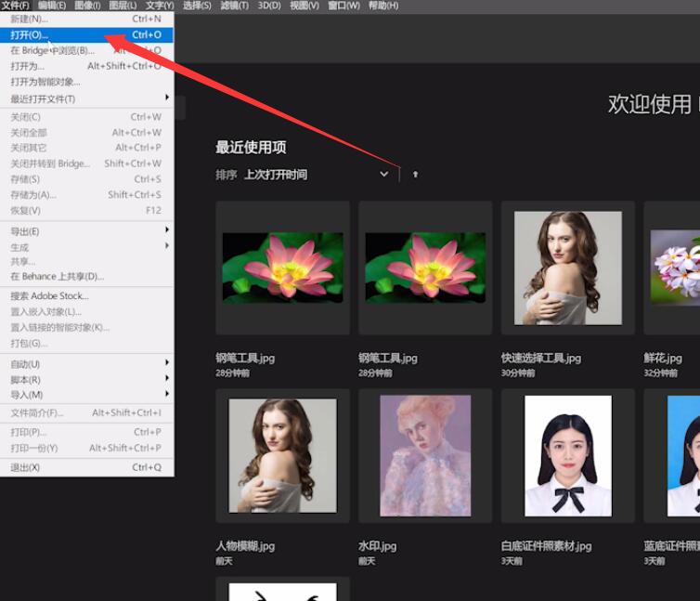Click the 最近使用项 heading
This screenshot has width=700, height=601.
pos(251,148)
